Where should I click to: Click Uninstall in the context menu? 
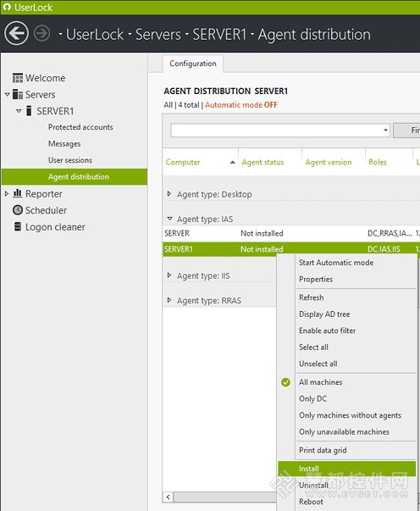click(313, 486)
